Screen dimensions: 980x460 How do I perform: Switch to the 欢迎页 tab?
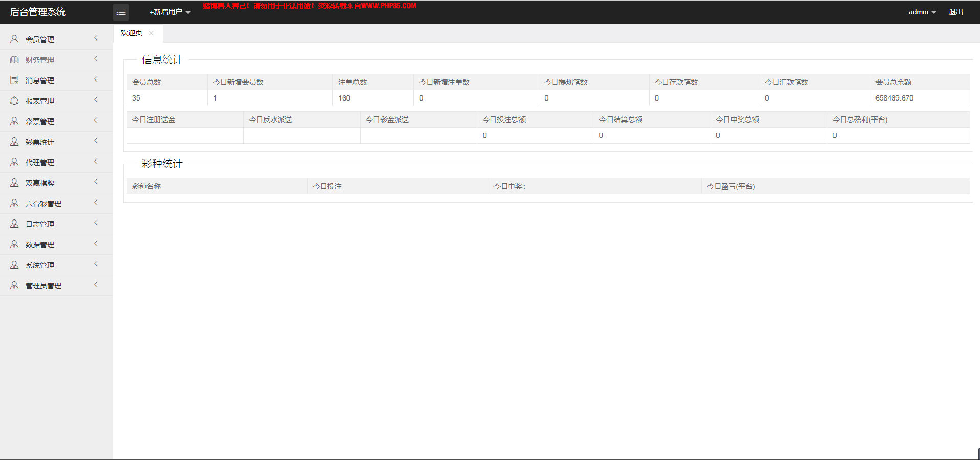click(x=132, y=33)
